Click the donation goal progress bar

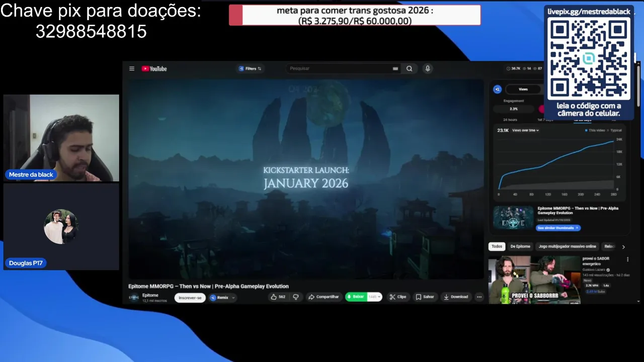click(355, 15)
